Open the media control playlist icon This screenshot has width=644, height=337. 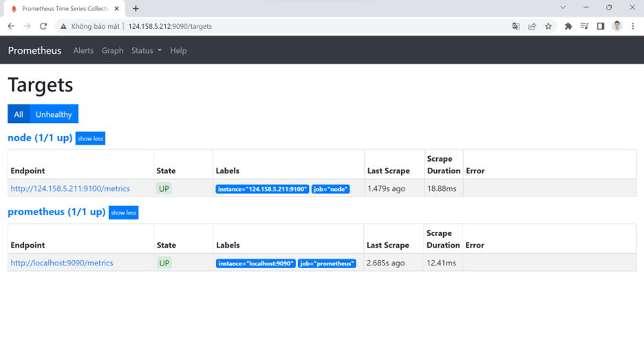point(584,26)
